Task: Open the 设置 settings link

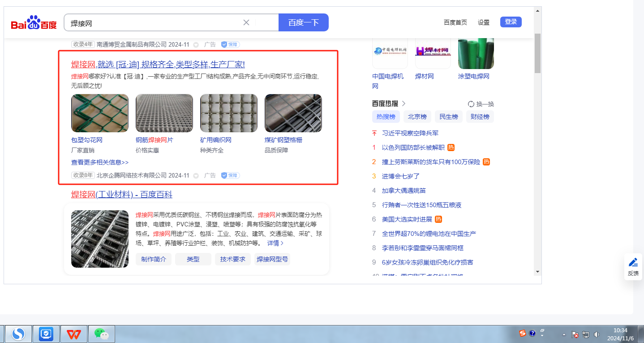Action: (484, 22)
